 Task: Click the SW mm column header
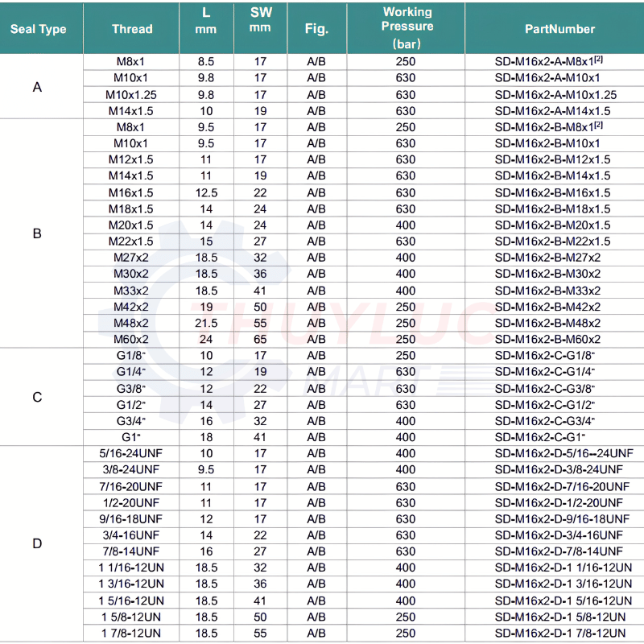point(261,19)
